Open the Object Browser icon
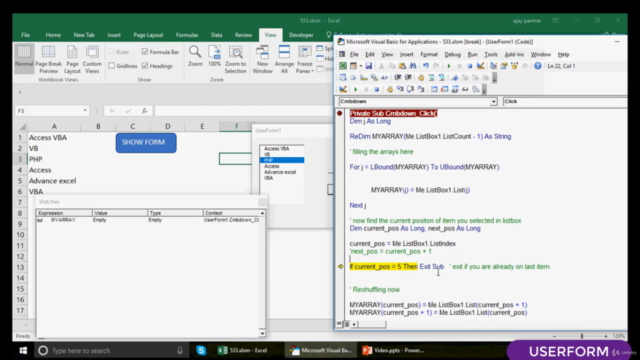Viewport: 640px width, 360px height. pyautogui.click(x=514, y=66)
